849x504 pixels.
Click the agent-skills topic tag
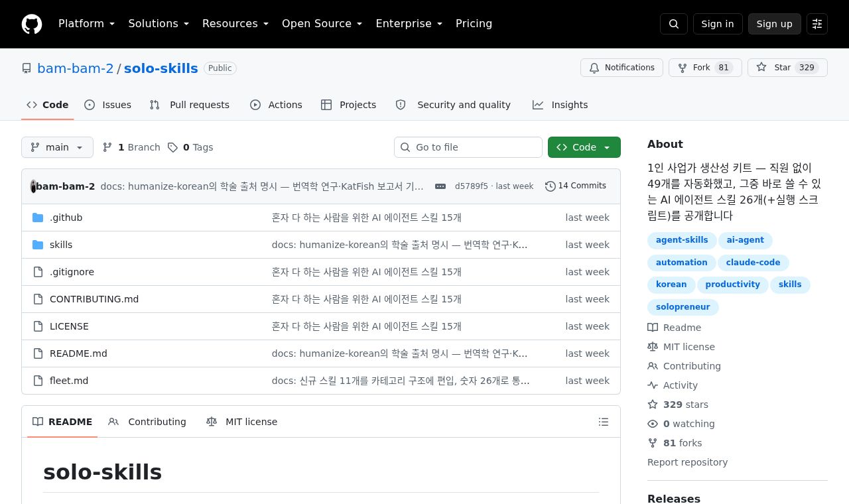tap(682, 240)
